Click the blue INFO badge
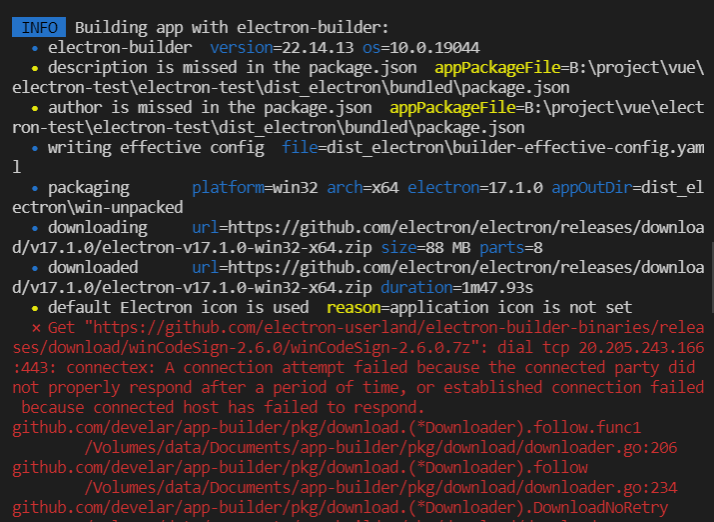Screen dimensions: 714x522 (39, 27)
